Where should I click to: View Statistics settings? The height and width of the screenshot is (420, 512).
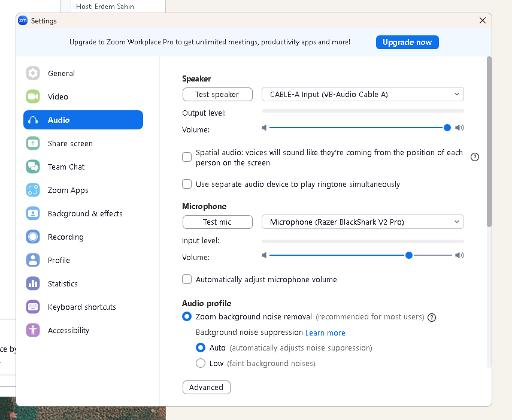83,283
